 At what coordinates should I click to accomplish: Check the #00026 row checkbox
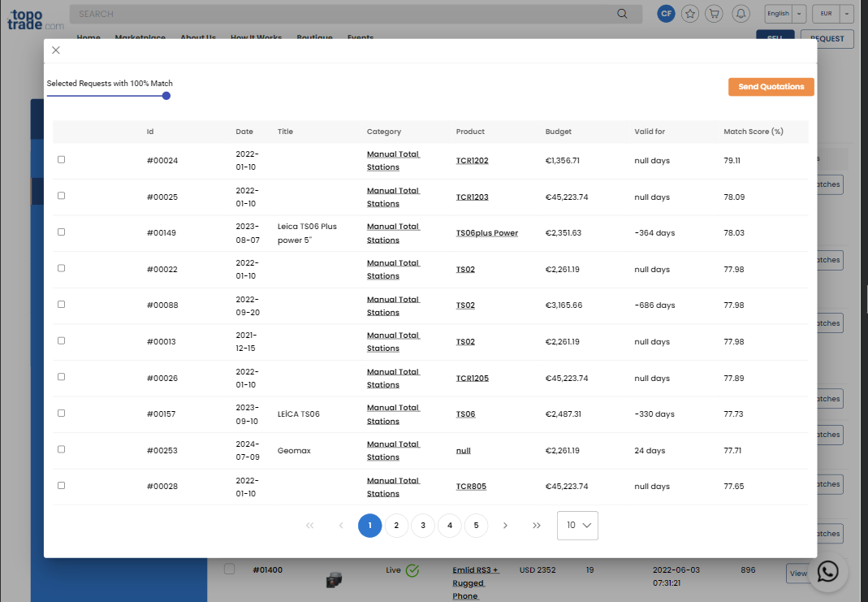[62, 377]
